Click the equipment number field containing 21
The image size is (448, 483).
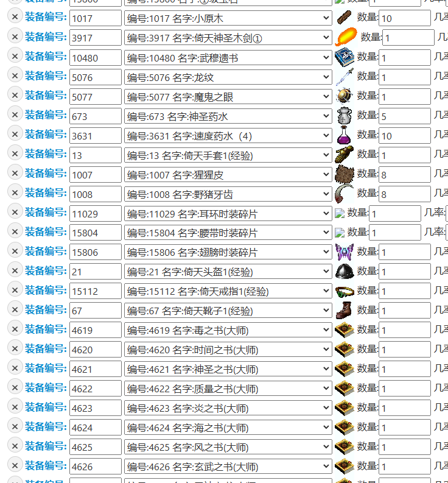[96, 272]
